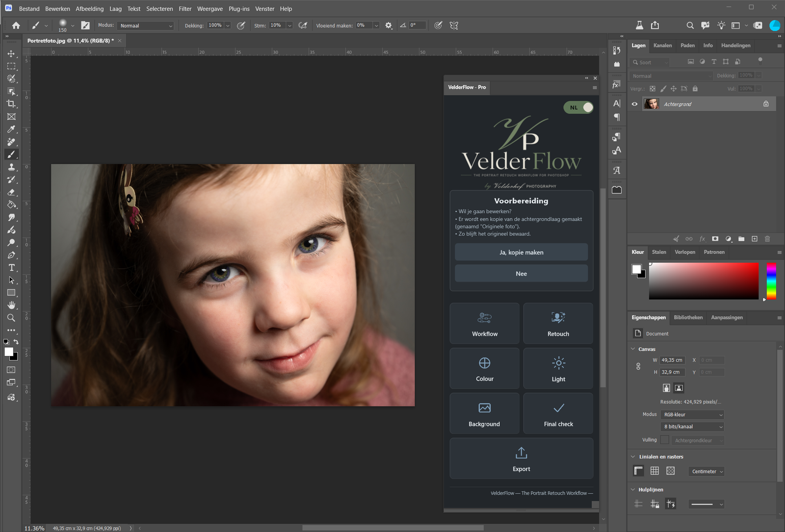Click the Export button in VelderFlow
The width and height of the screenshot is (785, 532).
point(521,458)
